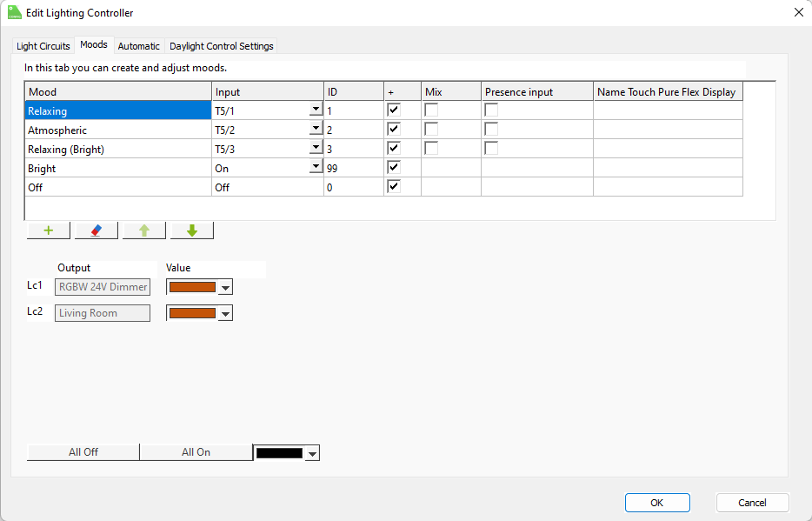Click the app icon in title bar
Viewport: 812px width, 521px height.
15,12
